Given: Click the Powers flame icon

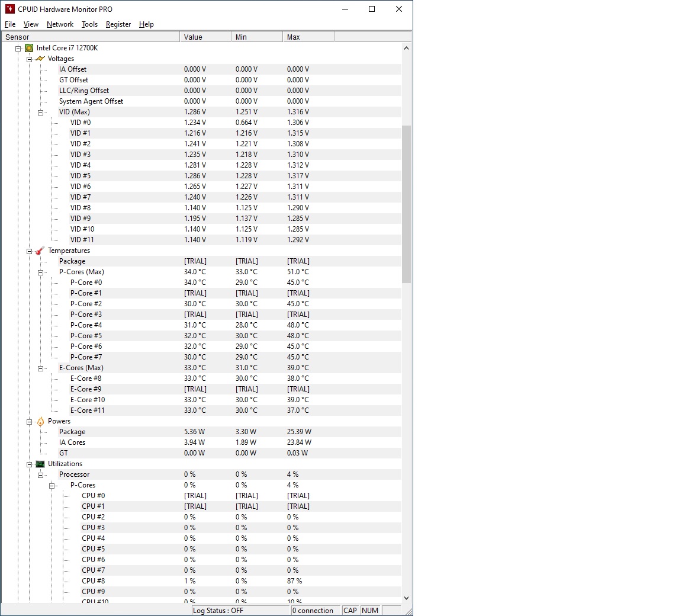Looking at the screenshot, I should tap(40, 421).
